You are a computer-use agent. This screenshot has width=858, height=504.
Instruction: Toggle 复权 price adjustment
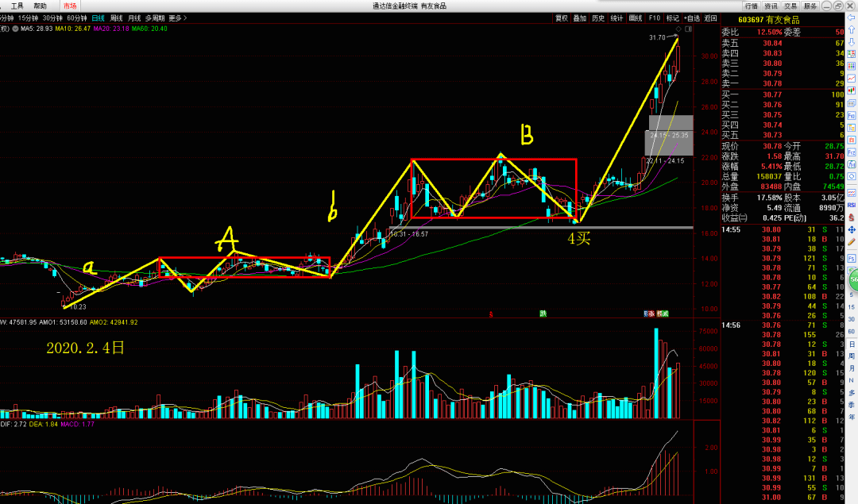coord(562,17)
